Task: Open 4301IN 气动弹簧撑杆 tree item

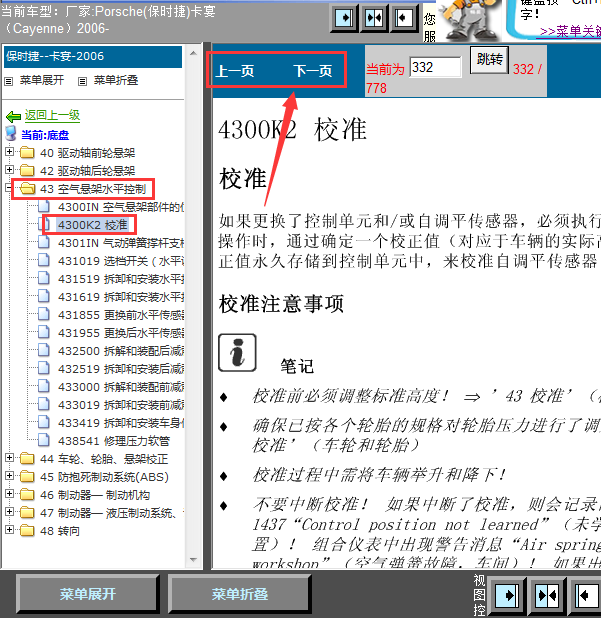Action: (x=121, y=243)
